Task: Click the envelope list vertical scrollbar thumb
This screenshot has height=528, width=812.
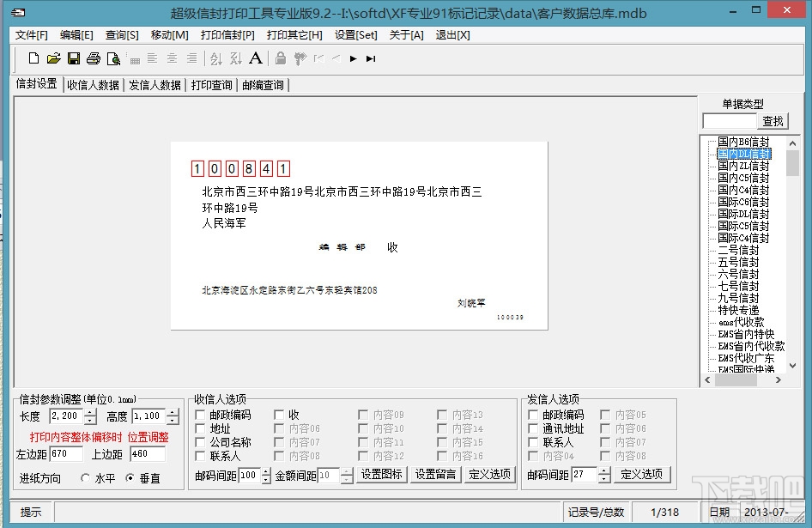Action: 792,163
